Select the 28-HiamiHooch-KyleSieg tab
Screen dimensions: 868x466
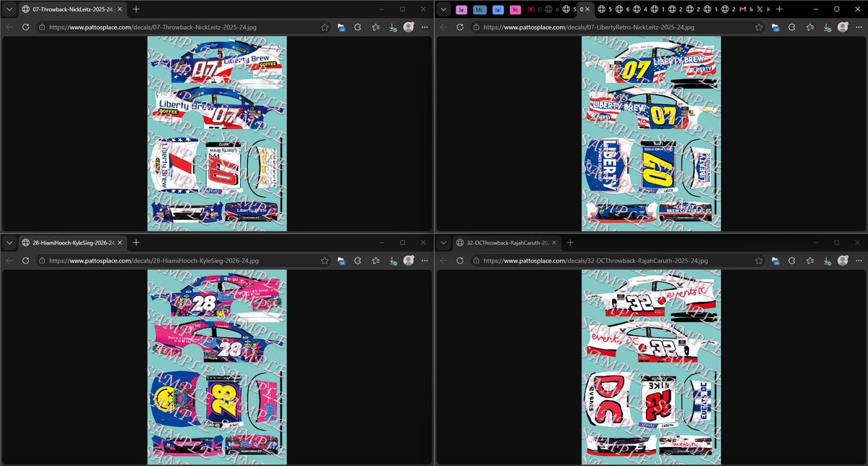(72, 242)
